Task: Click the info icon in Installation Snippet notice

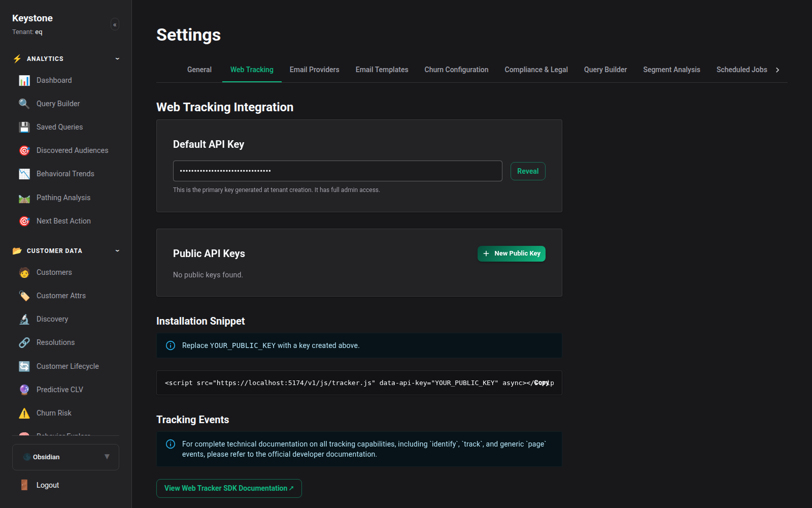Action: pos(171,345)
